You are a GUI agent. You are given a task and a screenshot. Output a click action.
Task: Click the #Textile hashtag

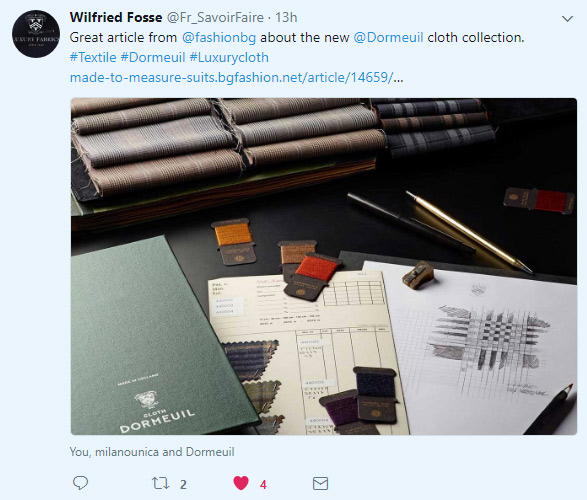[x=93, y=57]
